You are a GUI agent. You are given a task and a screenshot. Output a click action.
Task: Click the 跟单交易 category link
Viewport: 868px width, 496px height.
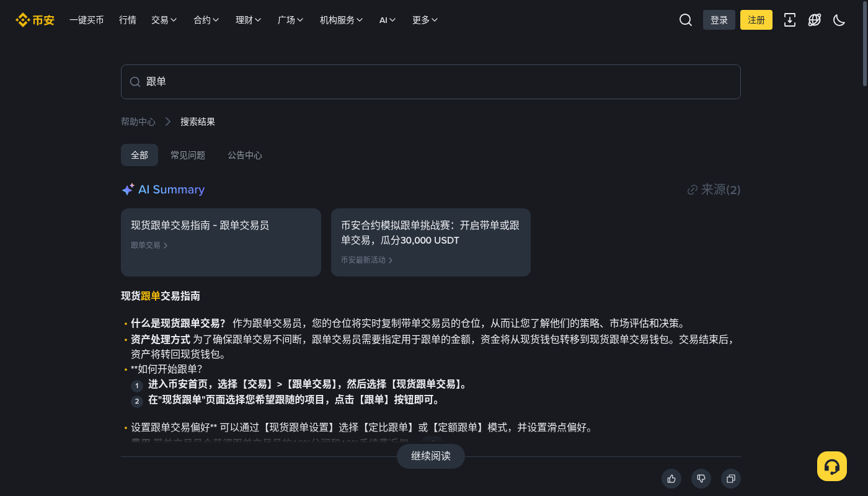[149, 245]
